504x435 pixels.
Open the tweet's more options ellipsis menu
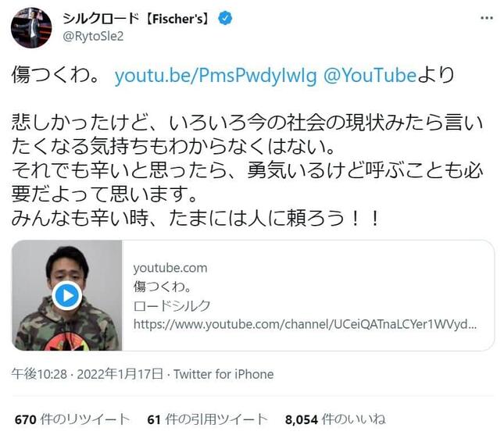tap(486, 18)
